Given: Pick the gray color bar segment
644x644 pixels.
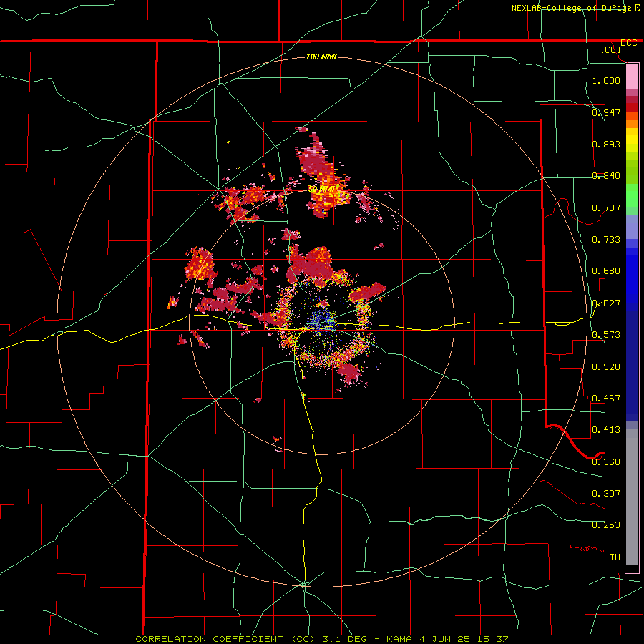Looking at the screenshot, I should click(x=632, y=497).
